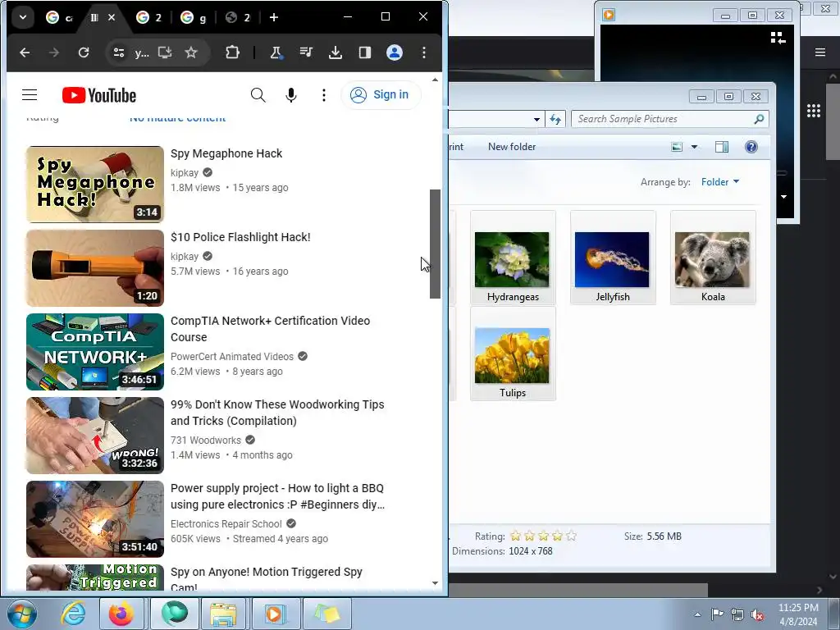Click scrollbar down arrow in Chrome
The width and height of the screenshot is (840, 630).
435,583
